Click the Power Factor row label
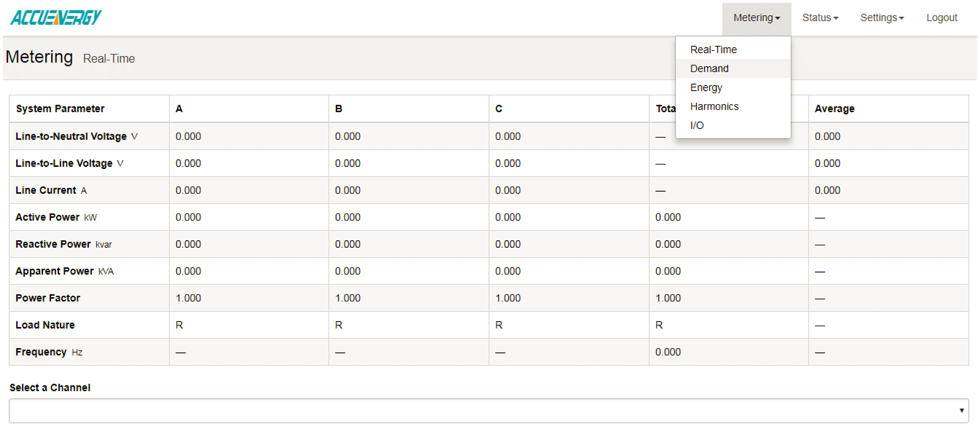The height and width of the screenshot is (435, 980). 48,298
